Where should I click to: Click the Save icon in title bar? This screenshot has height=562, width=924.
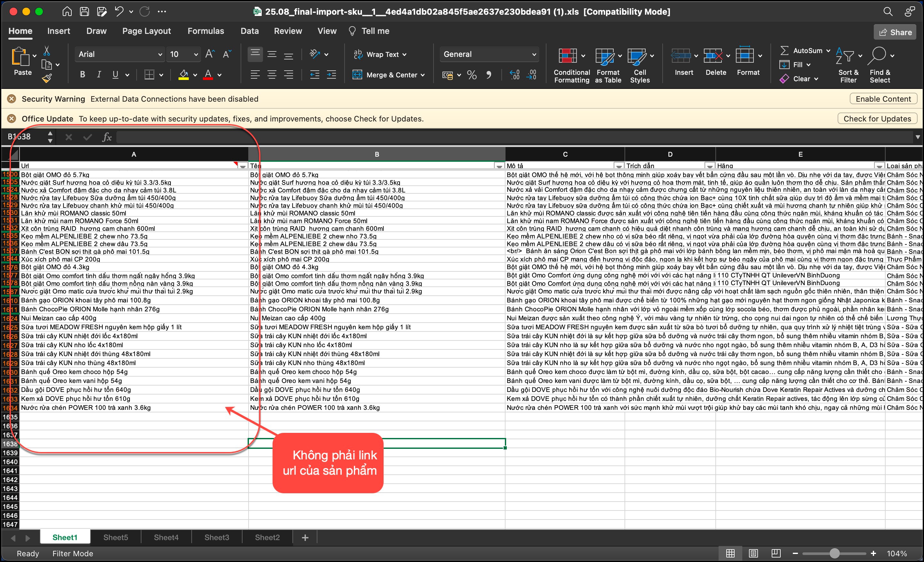[84, 12]
